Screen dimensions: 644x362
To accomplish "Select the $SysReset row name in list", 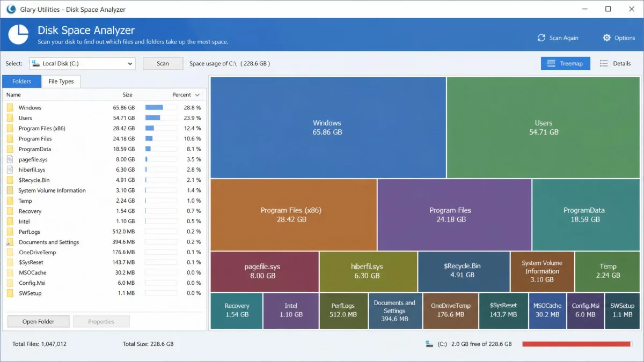I will (31, 262).
